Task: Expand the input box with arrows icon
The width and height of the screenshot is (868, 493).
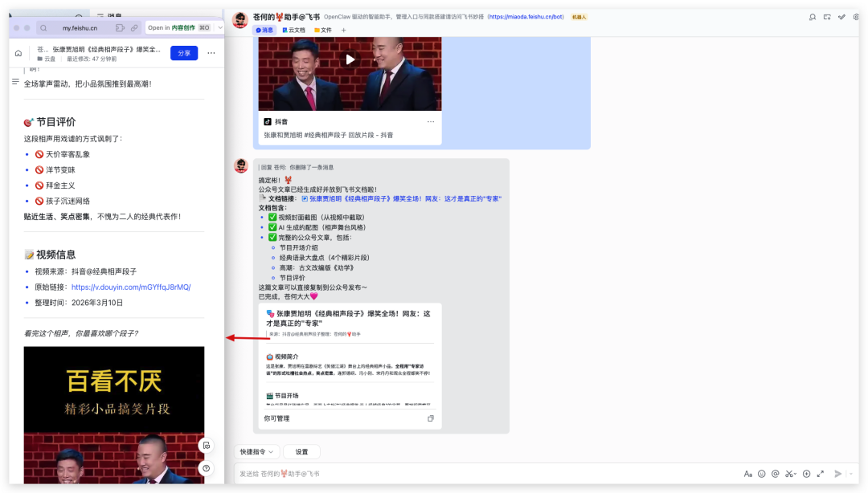Action: click(821, 474)
